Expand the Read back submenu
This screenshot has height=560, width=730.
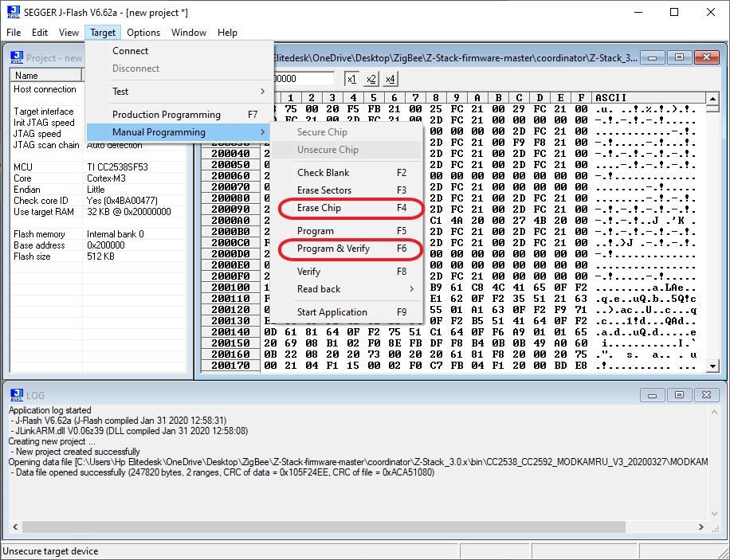(347, 289)
